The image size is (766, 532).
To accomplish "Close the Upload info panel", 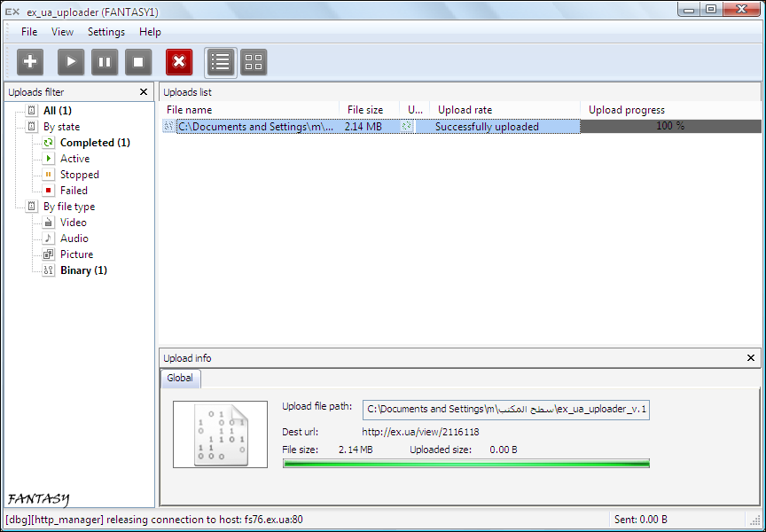I will point(751,358).
